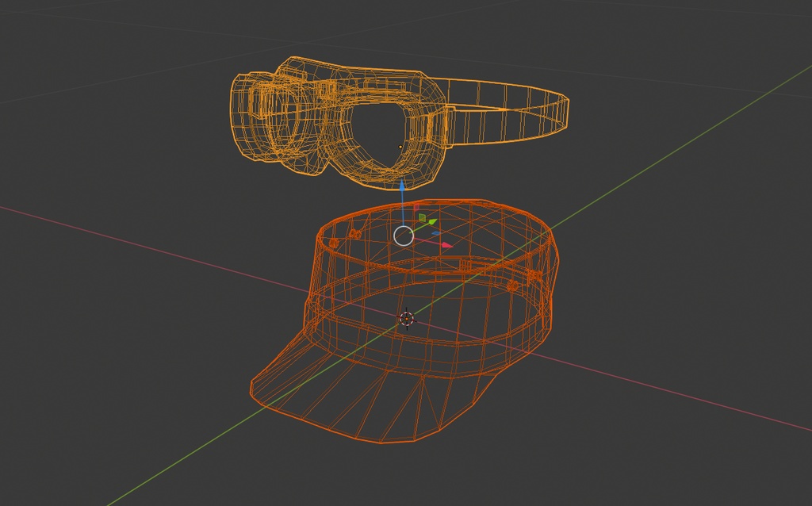This screenshot has width=812, height=506.
Task: Click the 3D cursor crosshair at the world origin
Action: pos(407,319)
